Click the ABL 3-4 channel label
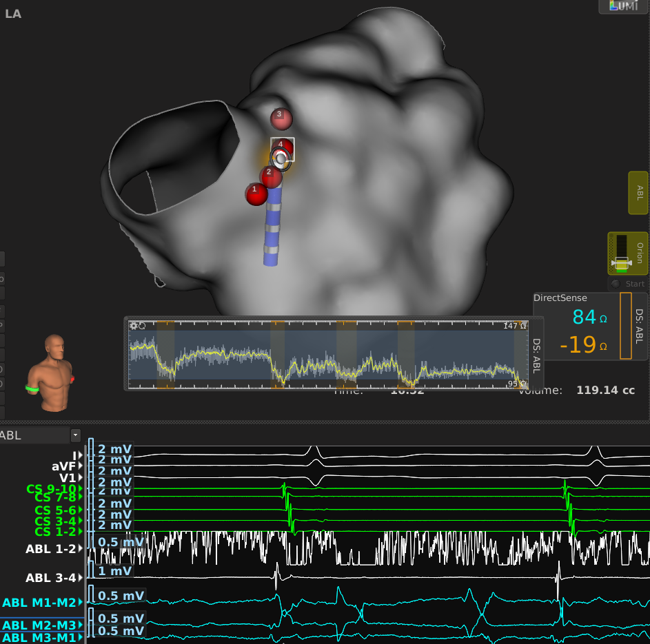 [x=50, y=578]
